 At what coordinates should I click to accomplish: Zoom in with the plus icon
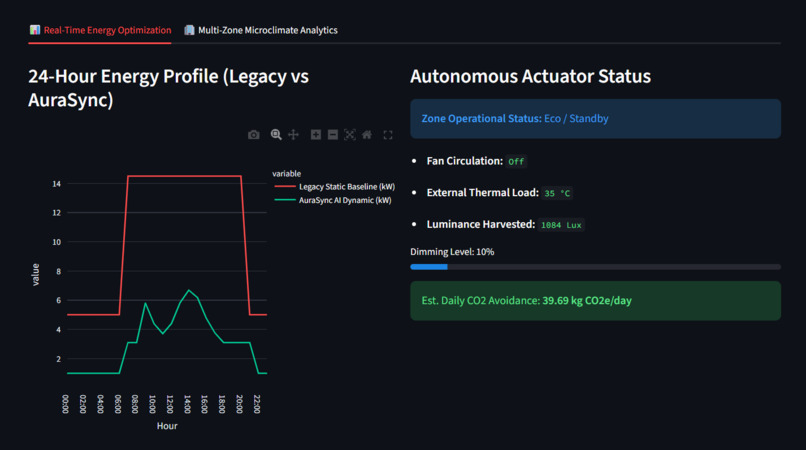[316, 135]
